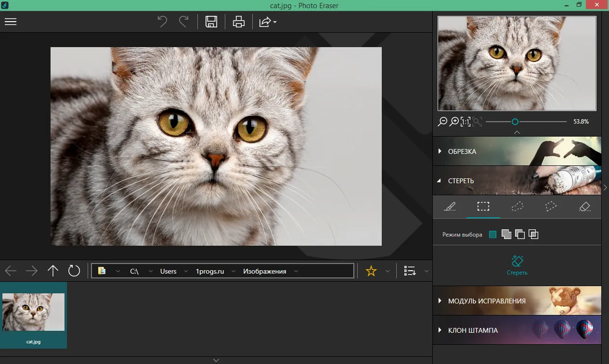Set new selection mode square
Screen dimensions: 609x364
tap(492, 235)
